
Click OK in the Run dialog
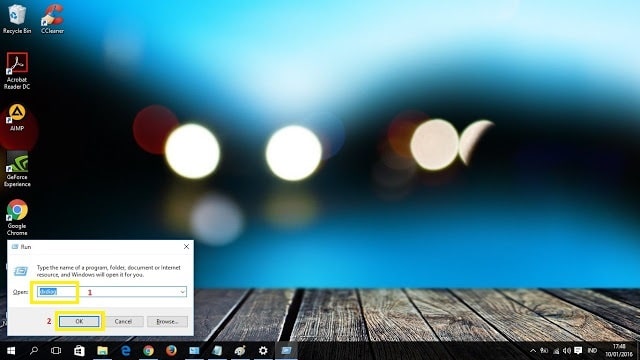79,322
